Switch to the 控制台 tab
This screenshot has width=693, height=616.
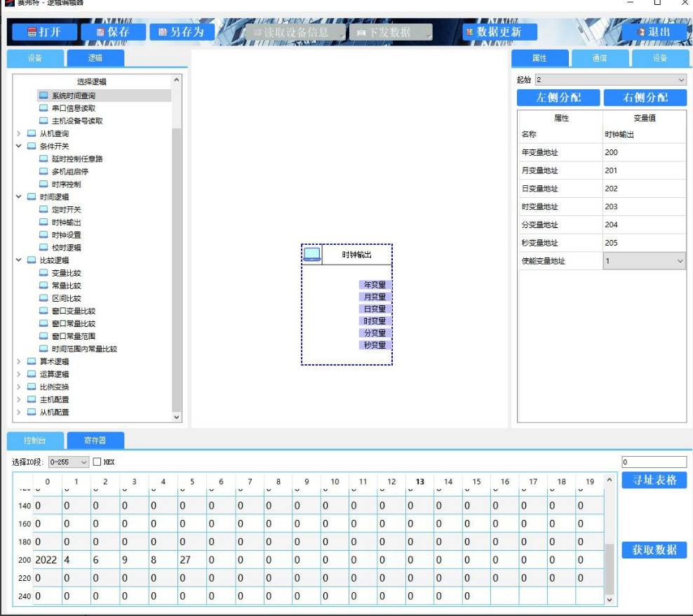pos(35,441)
